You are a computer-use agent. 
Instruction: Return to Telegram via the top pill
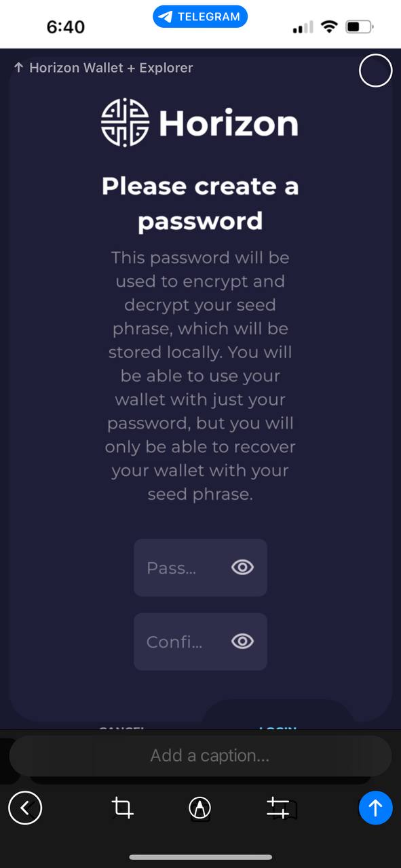[x=200, y=17]
